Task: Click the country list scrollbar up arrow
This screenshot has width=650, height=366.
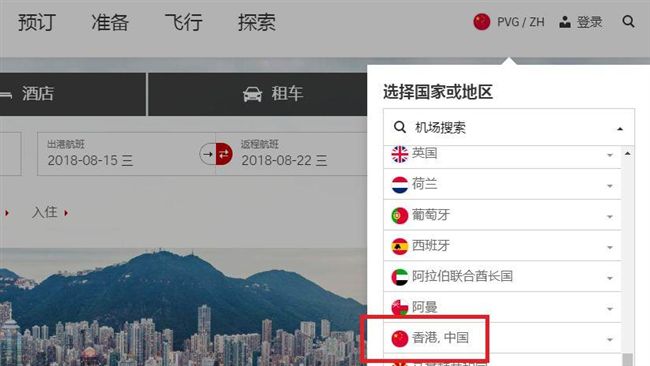Action: click(x=628, y=153)
